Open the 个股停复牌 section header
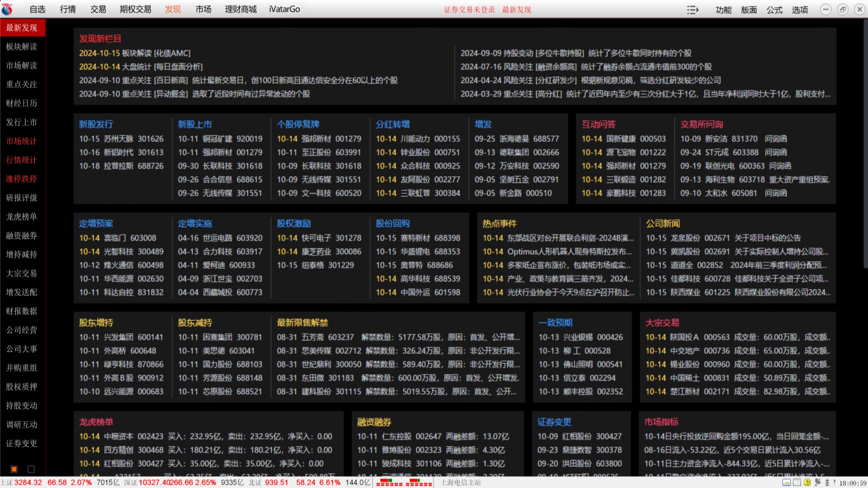The height and width of the screenshot is (488, 868). 298,124
